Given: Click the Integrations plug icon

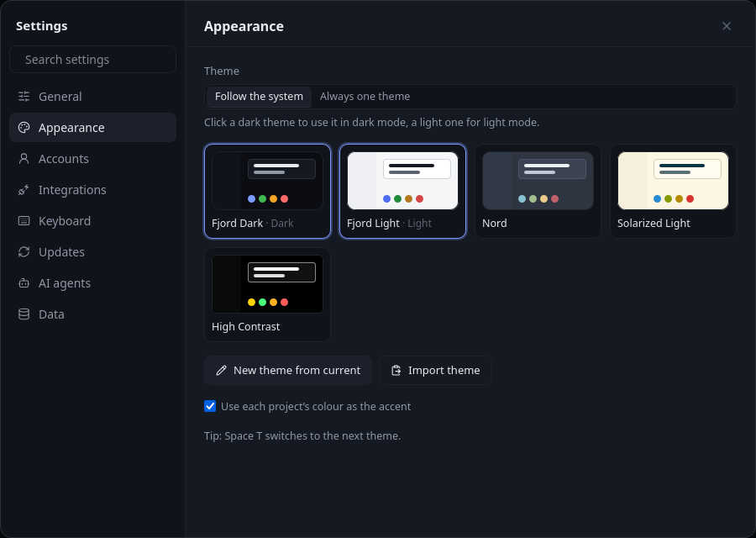Looking at the screenshot, I should pos(24,190).
